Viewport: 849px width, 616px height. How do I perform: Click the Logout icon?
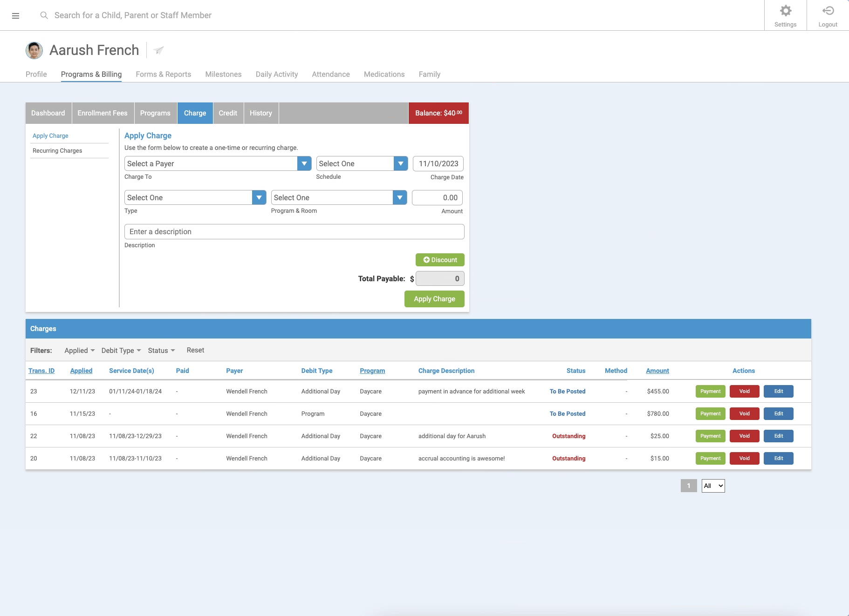(828, 11)
